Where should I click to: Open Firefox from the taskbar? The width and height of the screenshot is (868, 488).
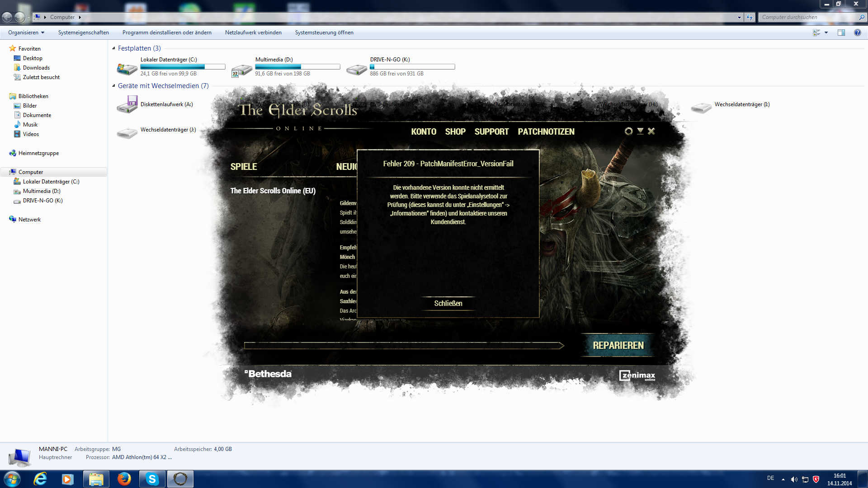click(124, 479)
